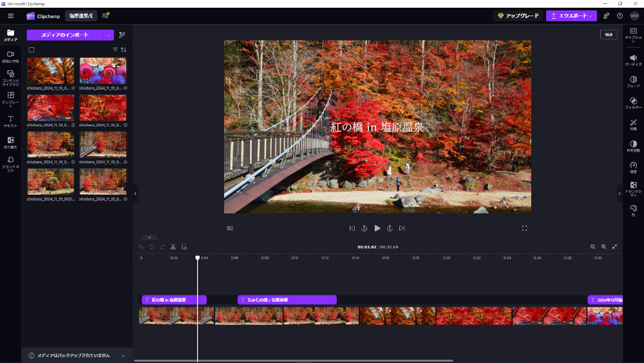Skip to the start of the video
Screen dimensions: 644x363
352,228
